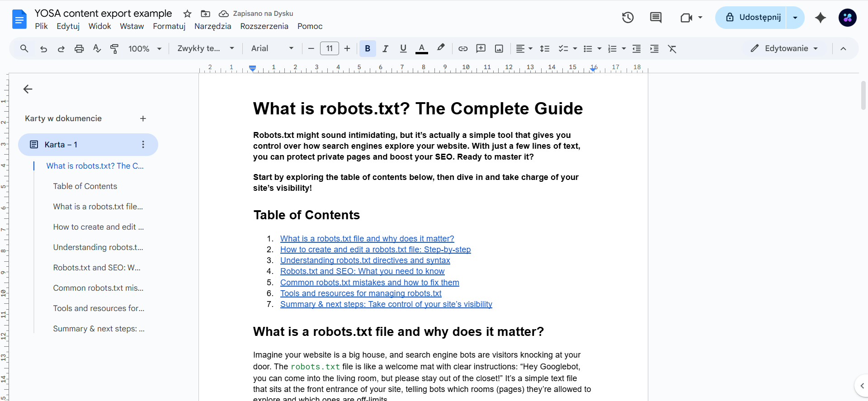
Task: Click the font size input field
Action: 329,48
